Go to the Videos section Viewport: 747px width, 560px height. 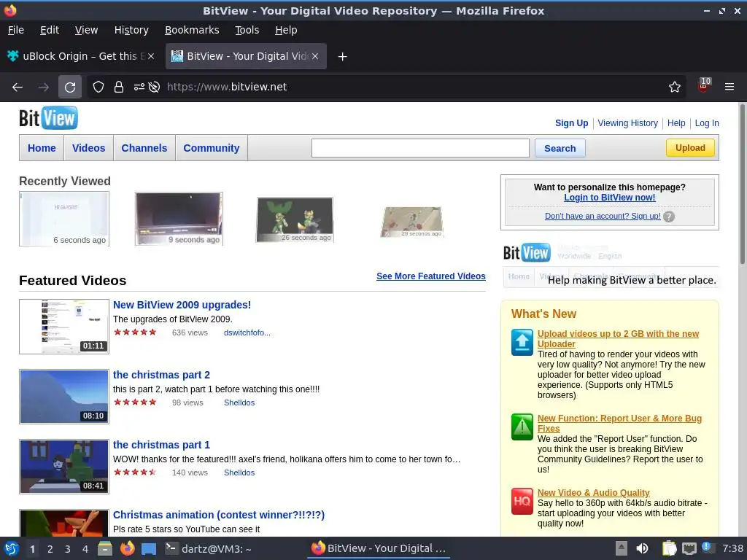click(88, 148)
